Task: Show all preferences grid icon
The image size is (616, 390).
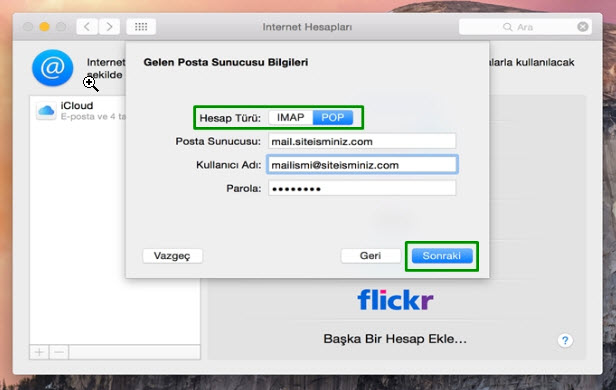Action: click(x=141, y=27)
